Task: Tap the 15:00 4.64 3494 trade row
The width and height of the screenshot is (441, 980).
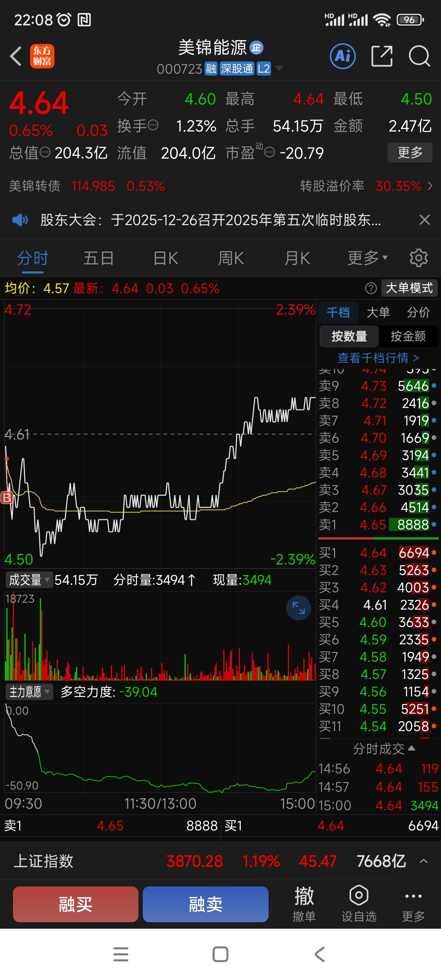Action: click(x=378, y=805)
